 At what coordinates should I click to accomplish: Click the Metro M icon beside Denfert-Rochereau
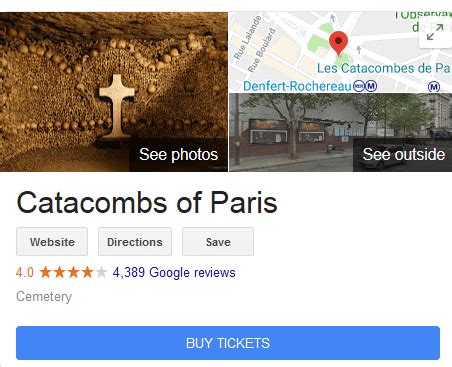click(371, 86)
